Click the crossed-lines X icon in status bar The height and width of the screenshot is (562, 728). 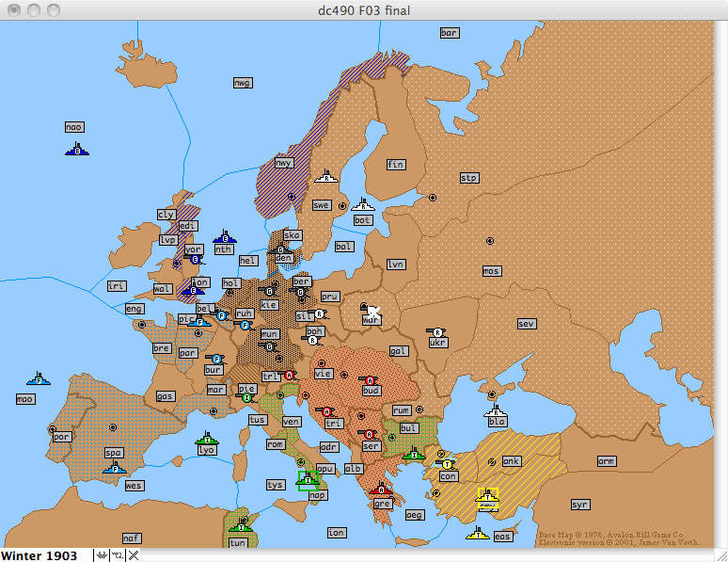click(x=134, y=555)
